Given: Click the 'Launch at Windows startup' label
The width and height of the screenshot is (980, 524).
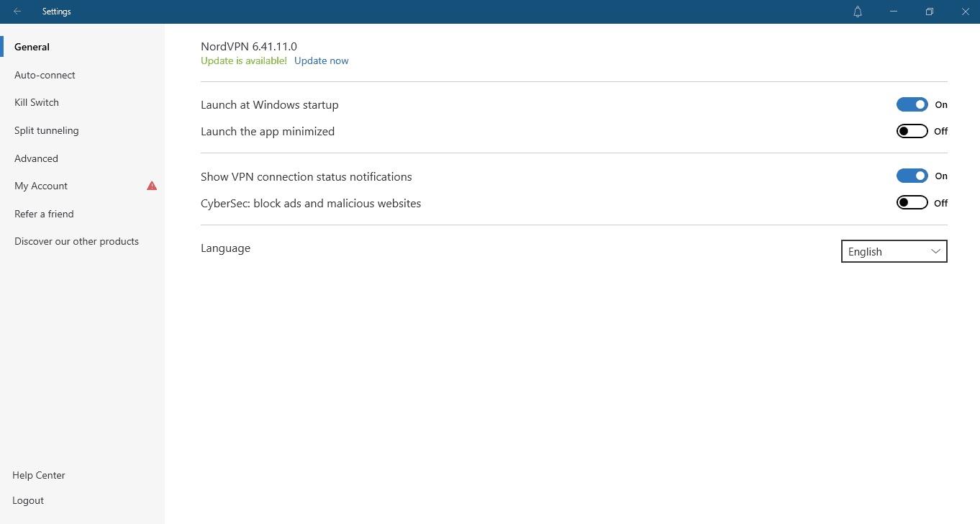Looking at the screenshot, I should [x=270, y=104].
